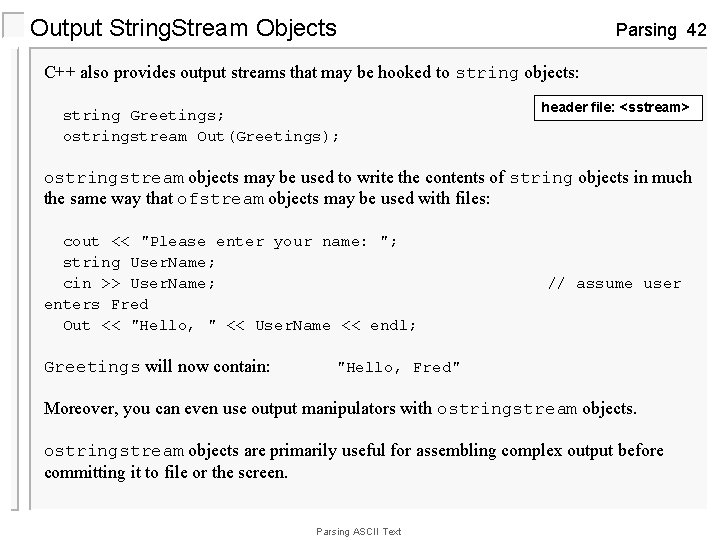Viewport: 720px width, 540px height.
Task: Click the "Parsing ASCII Text" footer label
Action: pyautogui.click(x=358, y=531)
